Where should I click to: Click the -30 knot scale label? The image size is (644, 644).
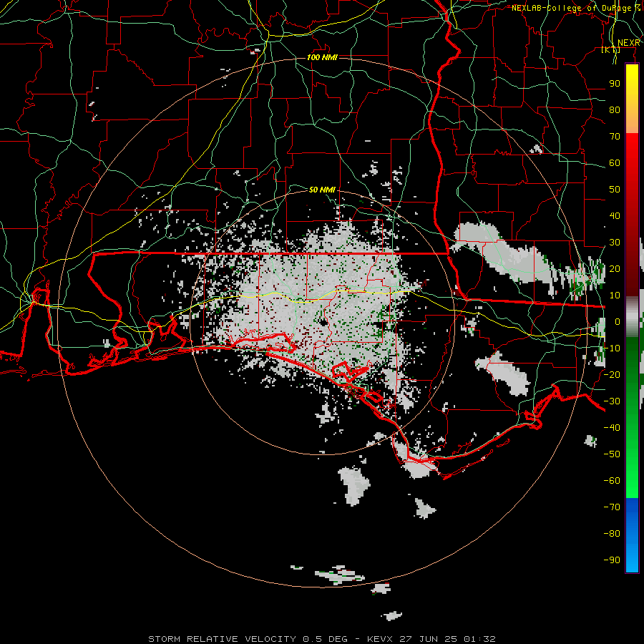[x=612, y=401]
